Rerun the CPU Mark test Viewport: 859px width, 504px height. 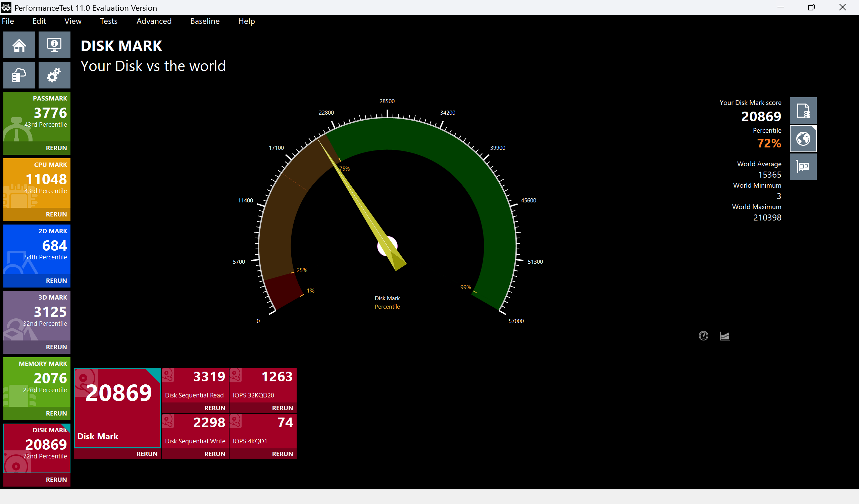click(x=56, y=214)
